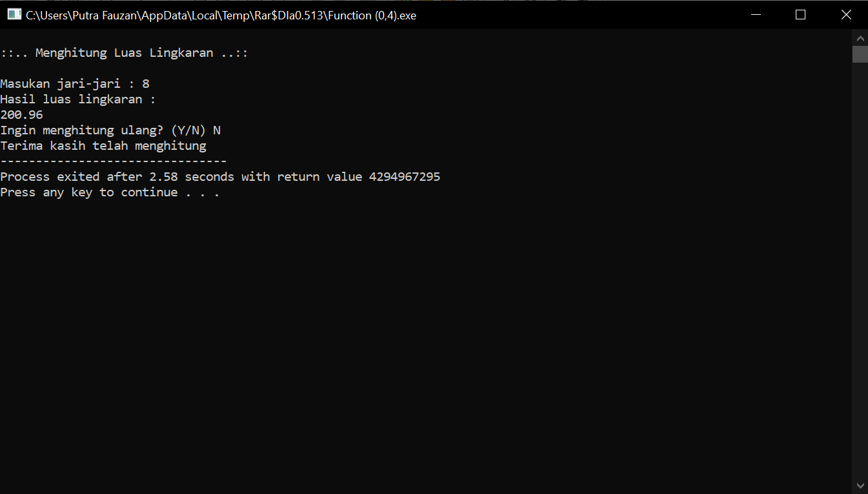Click the 'Terima kasih telah menghitung' message
868x494 pixels.
(103, 145)
